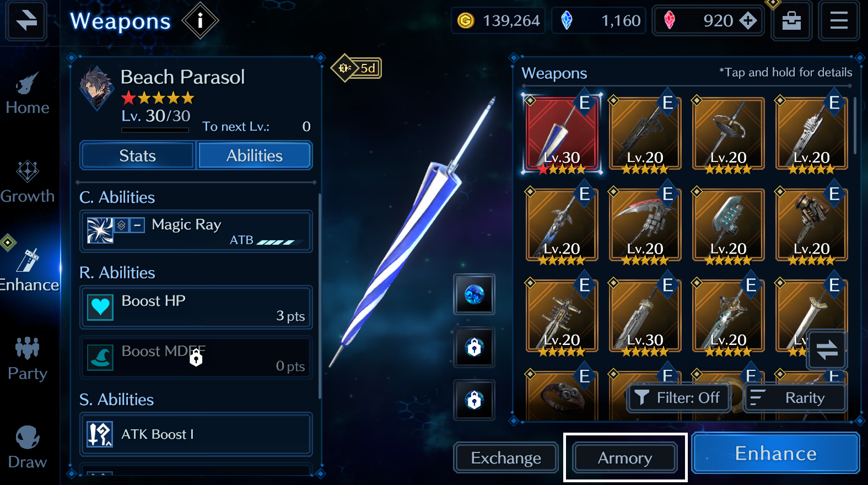Open the gift box inventory icon
Screen dimensions: 868x485
(x=791, y=21)
